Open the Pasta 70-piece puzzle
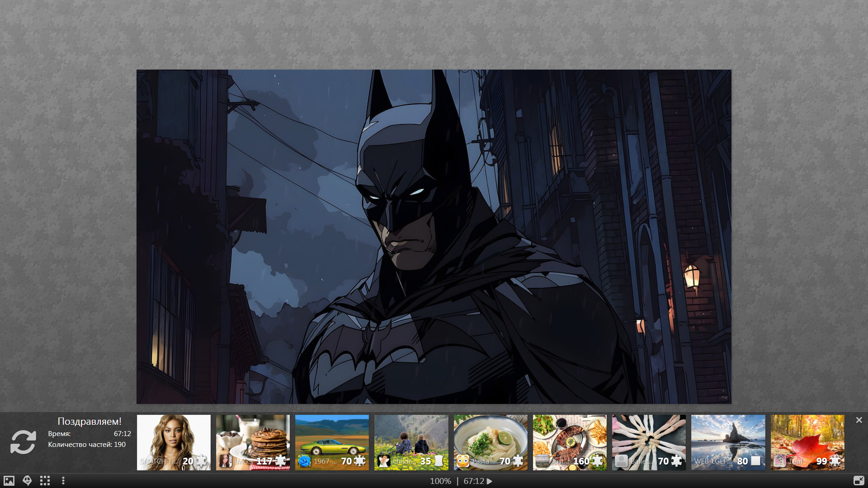This screenshot has height=488, width=868. [x=491, y=438]
